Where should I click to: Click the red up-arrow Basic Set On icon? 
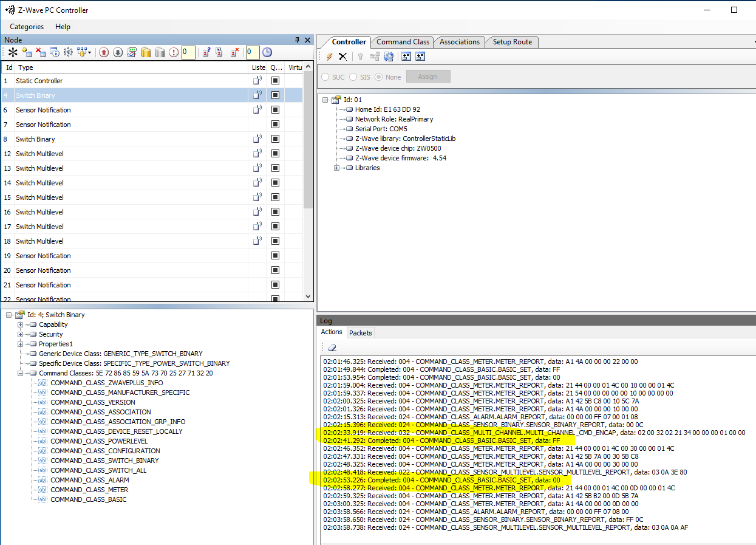pos(104,53)
